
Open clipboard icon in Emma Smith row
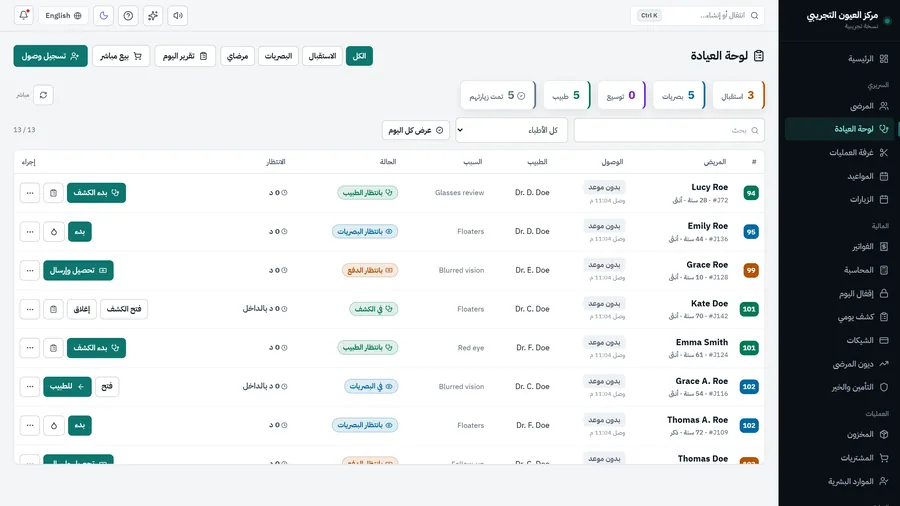point(53,348)
